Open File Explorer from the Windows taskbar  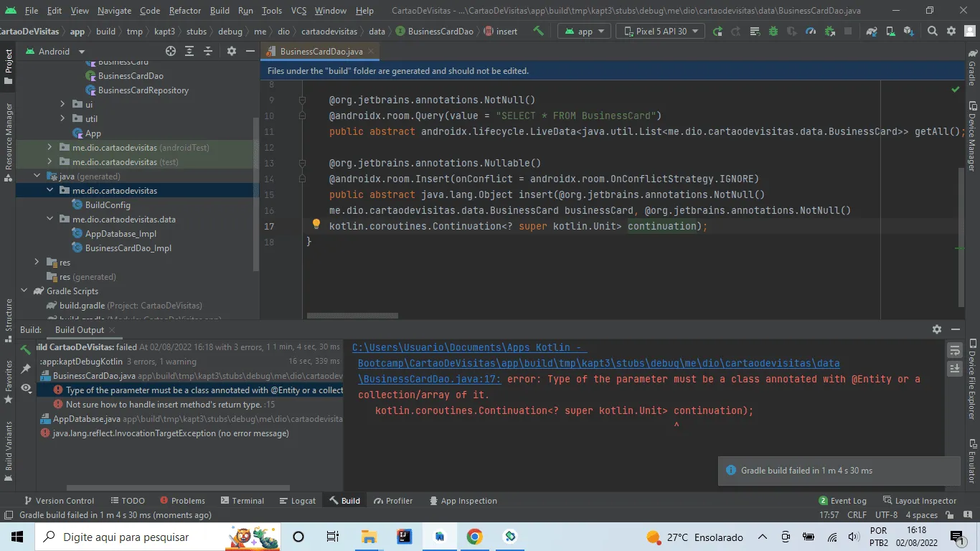[369, 537]
